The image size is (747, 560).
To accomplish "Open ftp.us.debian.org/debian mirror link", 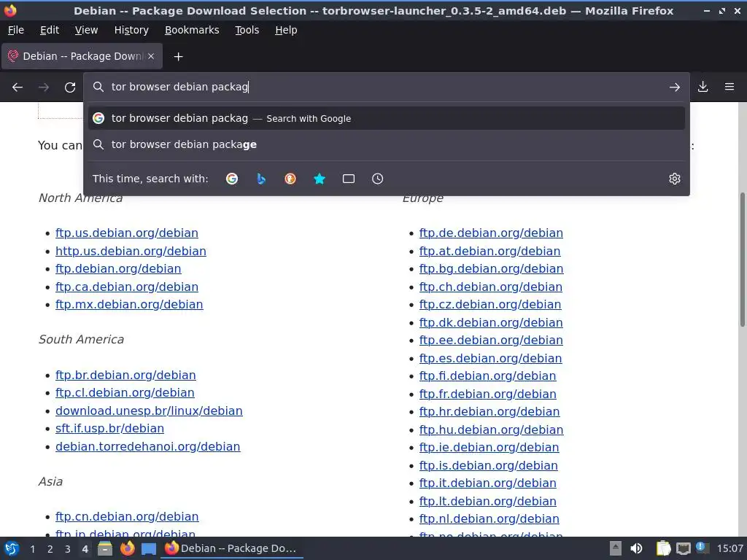I will [127, 233].
